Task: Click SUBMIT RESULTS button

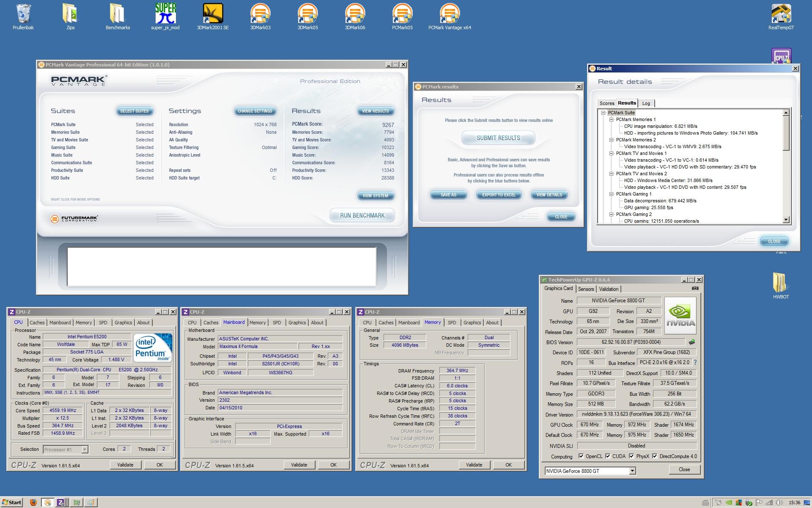Action: tap(498, 138)
